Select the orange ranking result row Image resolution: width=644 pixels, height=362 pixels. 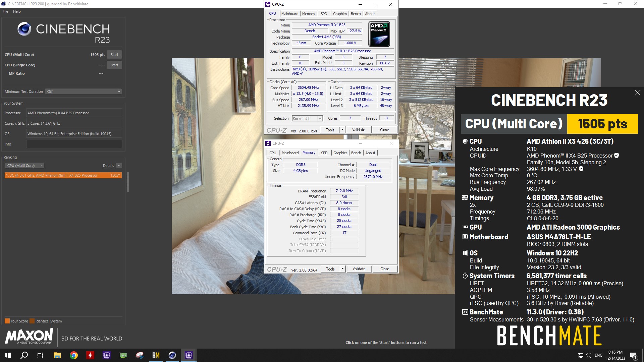pyautogui.click(x=63, y=175)
